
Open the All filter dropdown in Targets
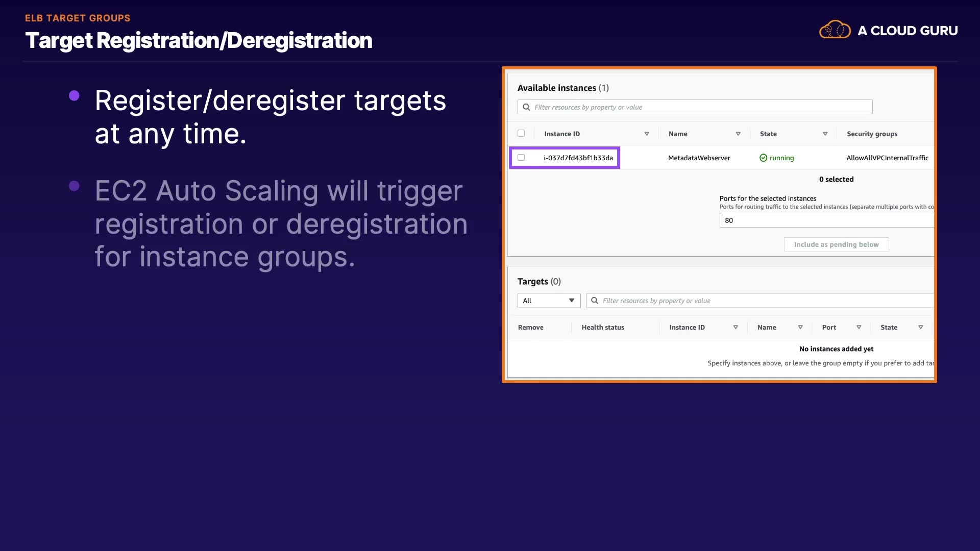549,300
